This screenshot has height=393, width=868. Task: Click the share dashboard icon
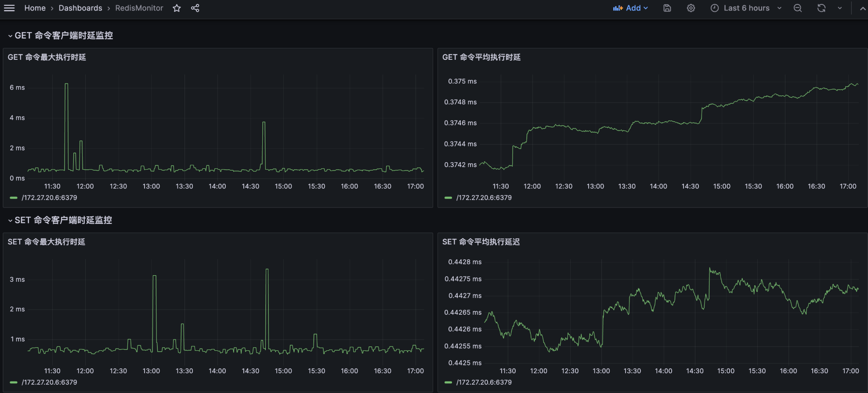point(195,8)
